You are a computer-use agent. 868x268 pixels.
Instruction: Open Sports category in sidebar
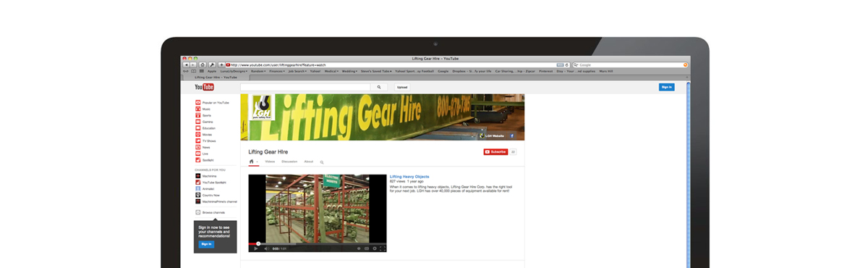(x=203, y=115)
